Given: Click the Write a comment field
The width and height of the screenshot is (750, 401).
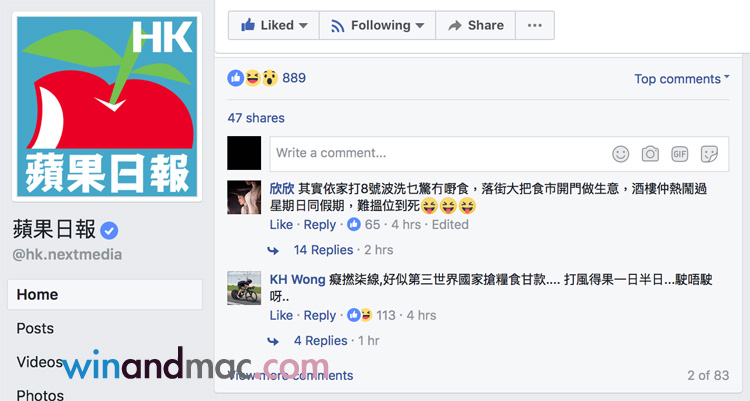Looking at the screenshot, I should [499, 154].
